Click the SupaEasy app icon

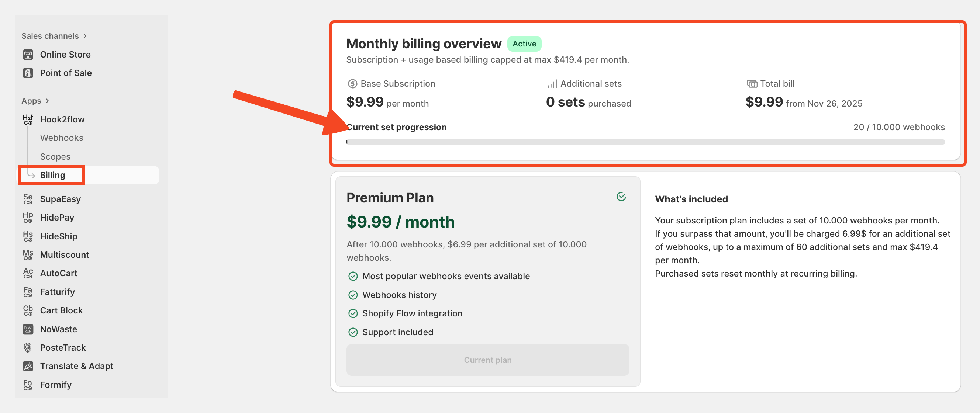pyautogui.click(x=28, y=199)
